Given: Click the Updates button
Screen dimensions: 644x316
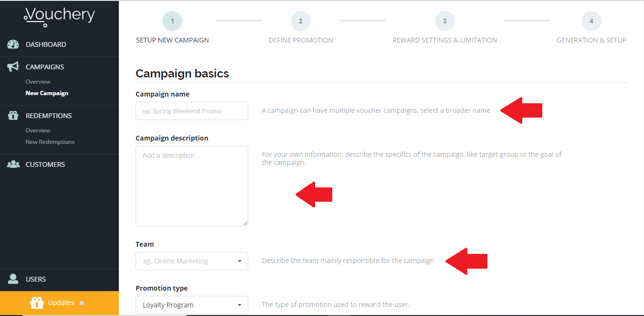Looking at the screenshot, I should (59, 303).
